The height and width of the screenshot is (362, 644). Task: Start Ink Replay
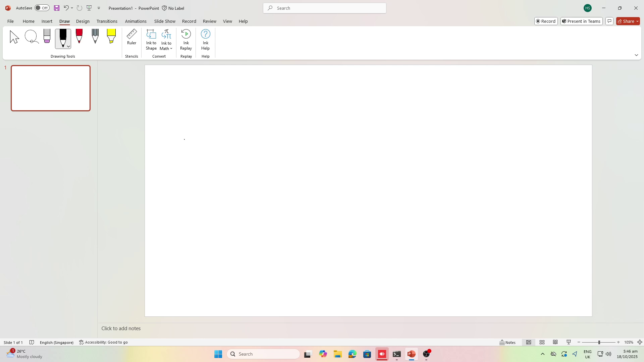pos(186,40)
